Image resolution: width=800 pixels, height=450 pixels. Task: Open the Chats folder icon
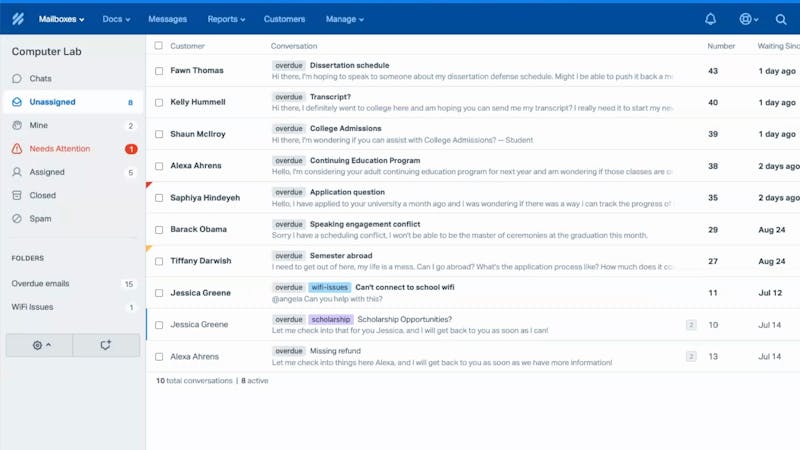(17, 78)
